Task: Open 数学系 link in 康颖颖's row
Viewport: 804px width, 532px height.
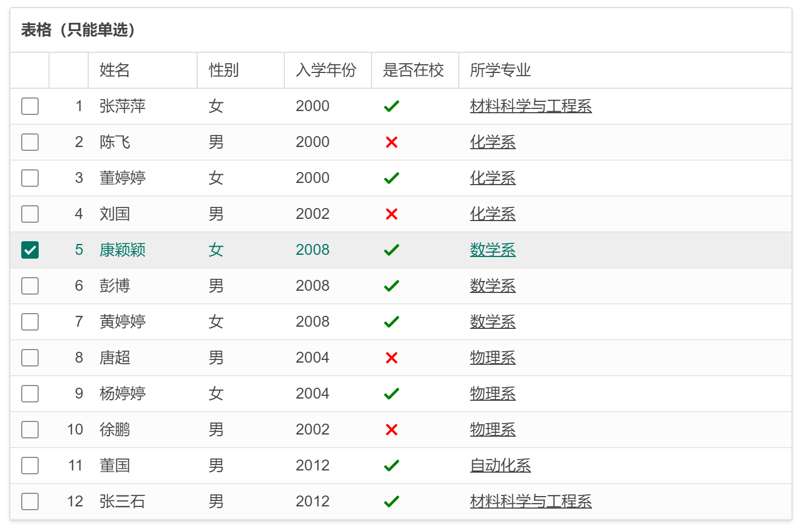Action: (x=493, y=250)
